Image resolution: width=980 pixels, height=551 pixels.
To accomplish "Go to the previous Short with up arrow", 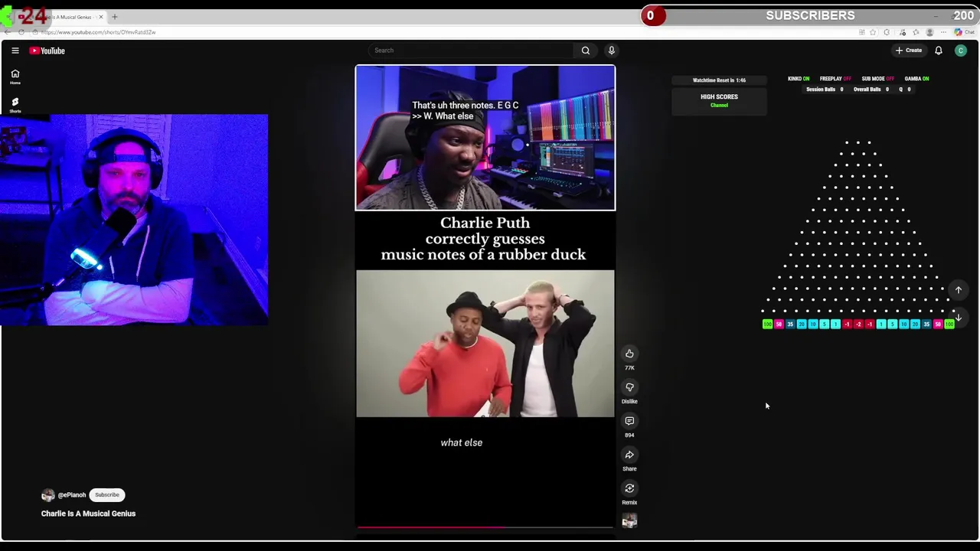I will 959,290.
